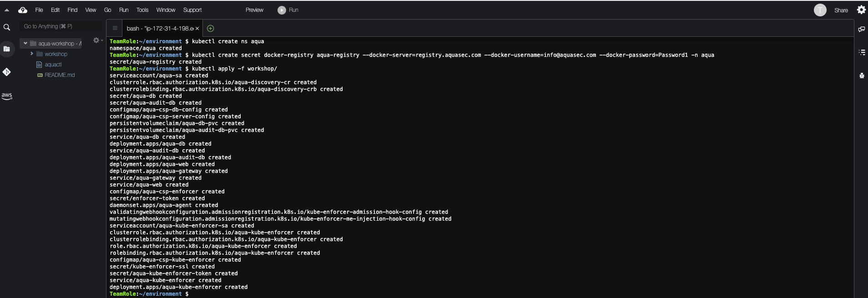Open the Edit menu
This screenshot has width=868, height=298.
click(x=55, y=10)
